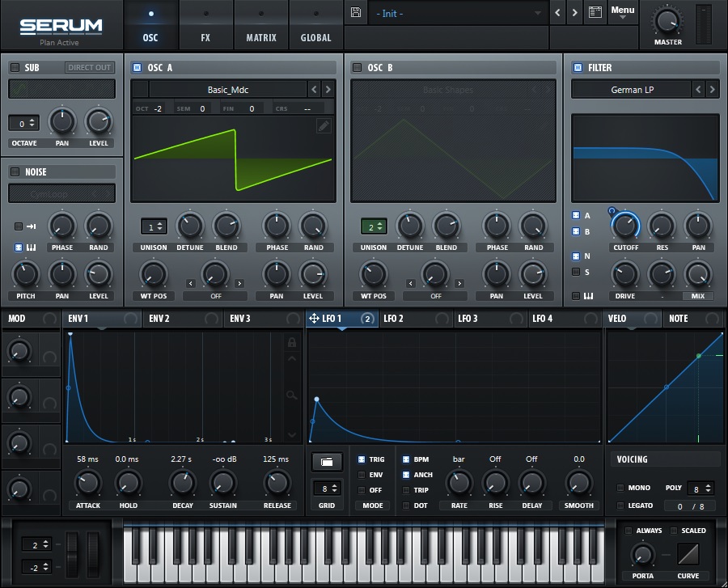Screen dimensions: 728x588
Task: Open the LFO shape folder
Action: coord(327,462)
